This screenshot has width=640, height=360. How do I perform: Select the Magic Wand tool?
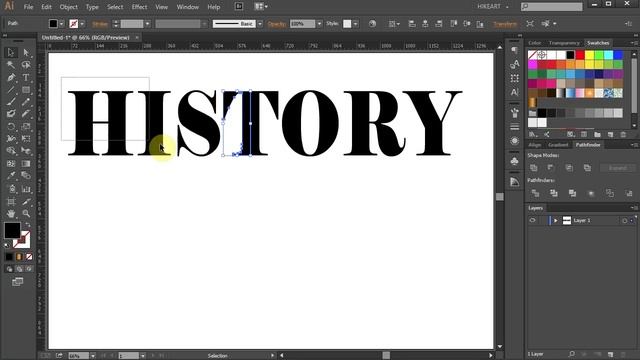11,65
